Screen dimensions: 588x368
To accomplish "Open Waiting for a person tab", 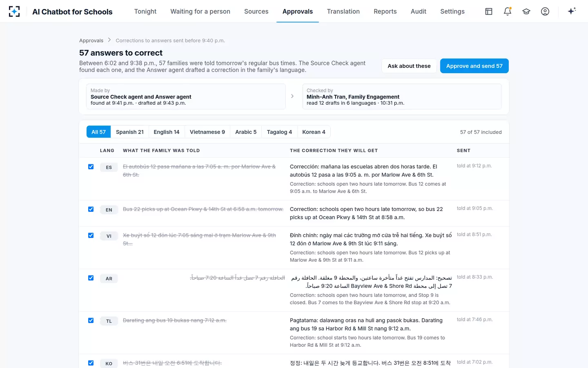I will (x=200, y=11).
